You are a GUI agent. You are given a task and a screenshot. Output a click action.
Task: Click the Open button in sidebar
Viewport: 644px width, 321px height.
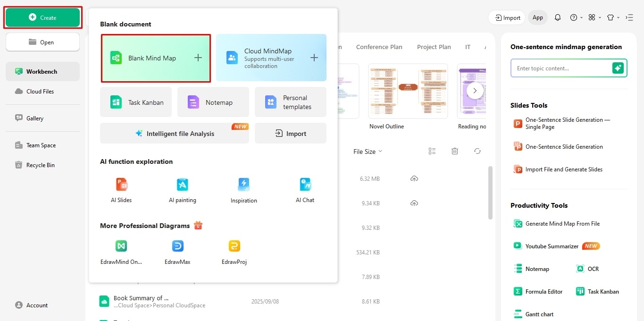point(42,42)
